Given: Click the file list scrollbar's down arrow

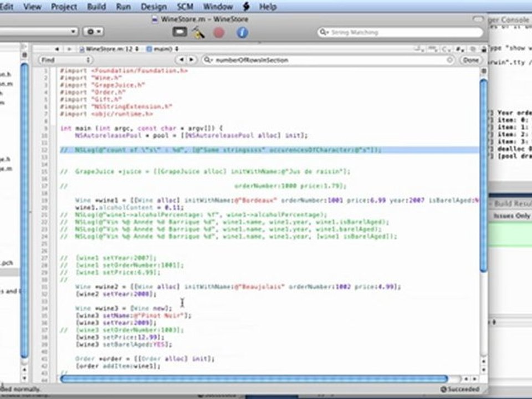Looking at the screenshot, I should click(24, 377).
